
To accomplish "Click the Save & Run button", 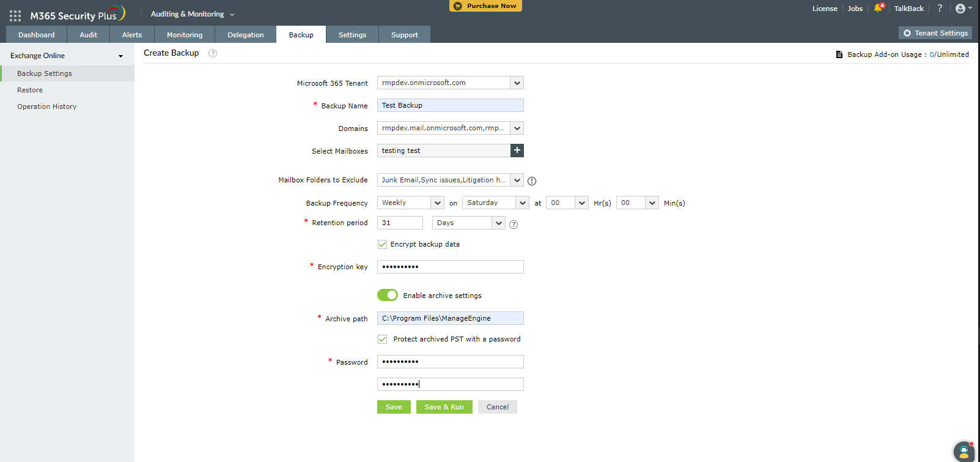I will 444,407.
